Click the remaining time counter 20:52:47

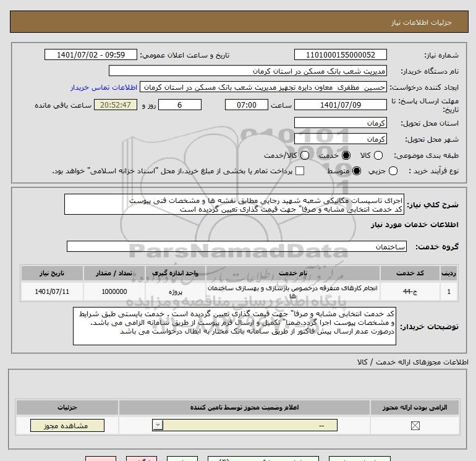(116, 105)
